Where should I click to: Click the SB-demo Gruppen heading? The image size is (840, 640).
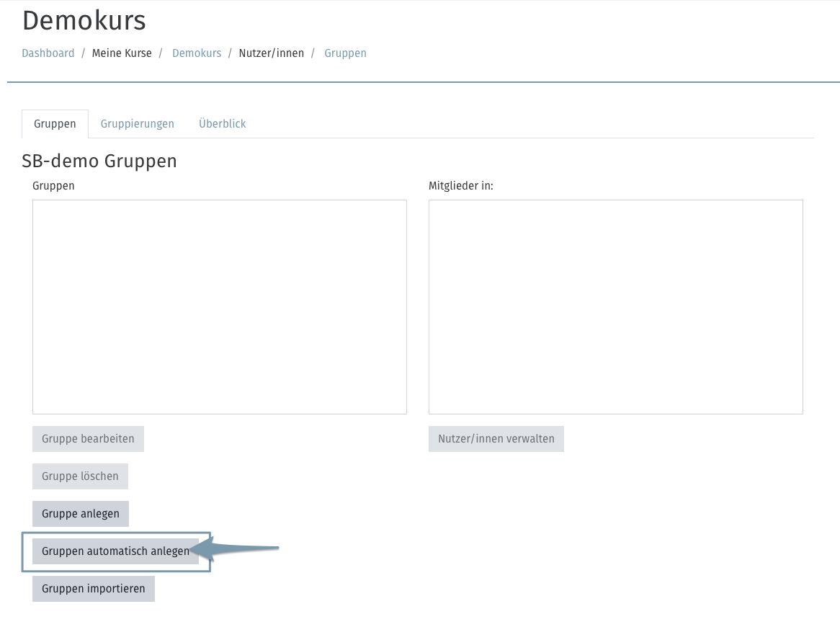(99, 161)
